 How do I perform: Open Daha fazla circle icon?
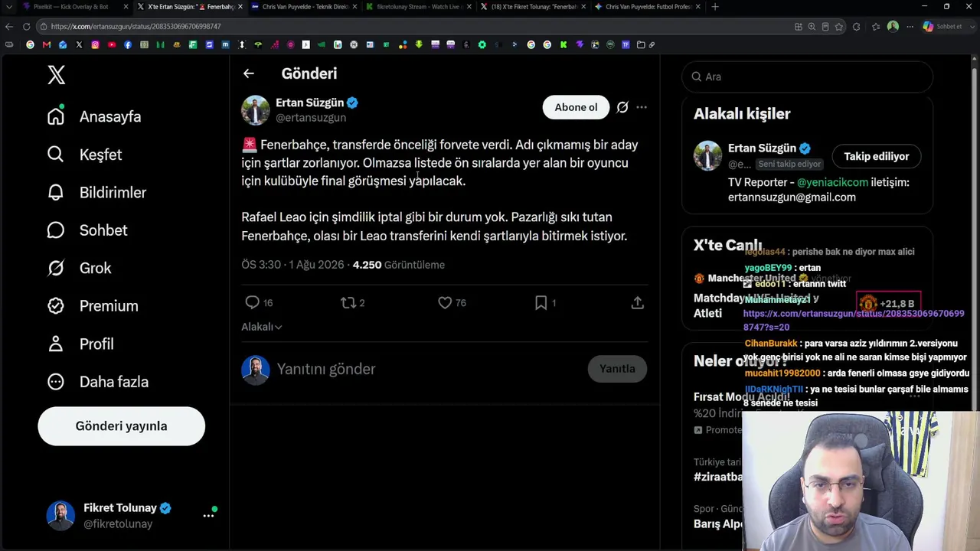pos(56,382)
